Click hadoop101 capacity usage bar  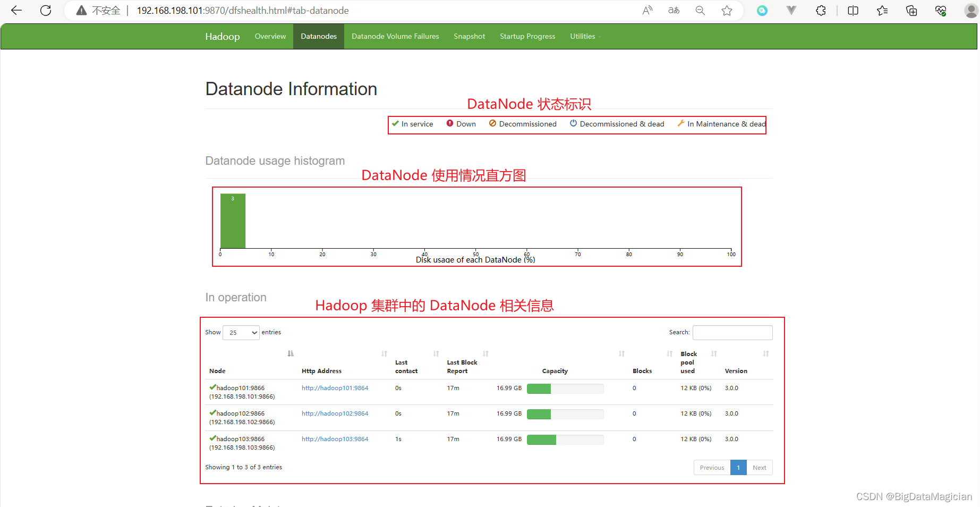565,388
